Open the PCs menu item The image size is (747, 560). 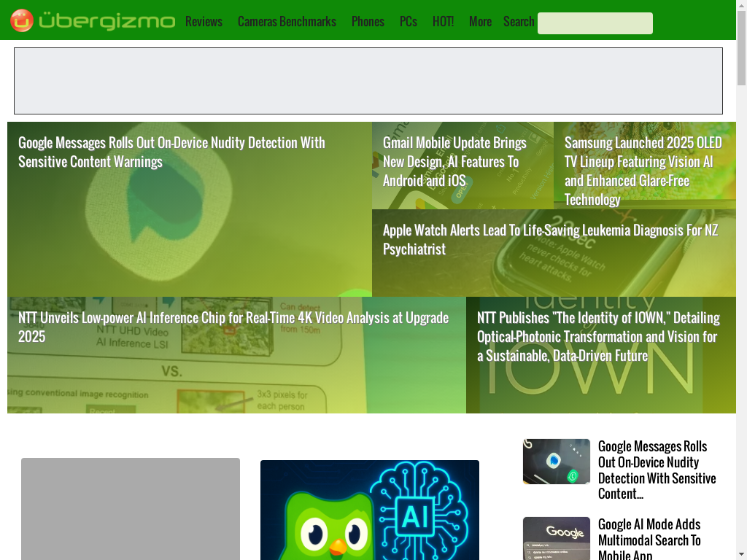pyautogui.click(x=409, y=21)
